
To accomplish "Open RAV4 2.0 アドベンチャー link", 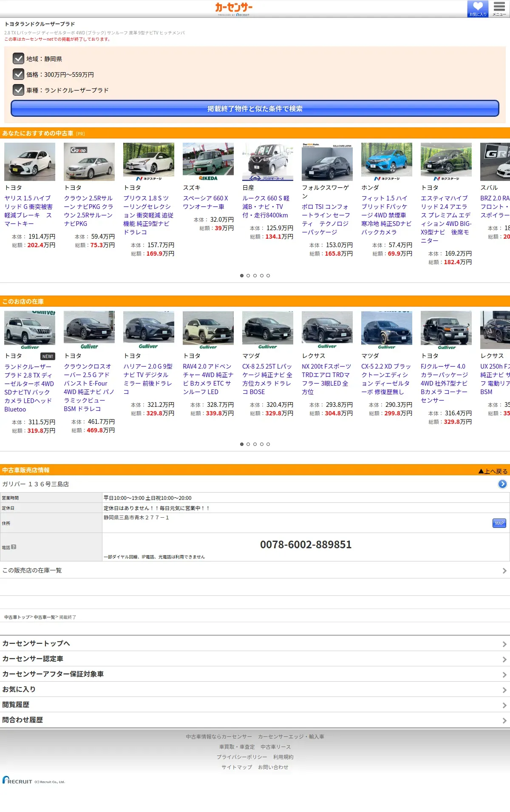I will point(208,379).
